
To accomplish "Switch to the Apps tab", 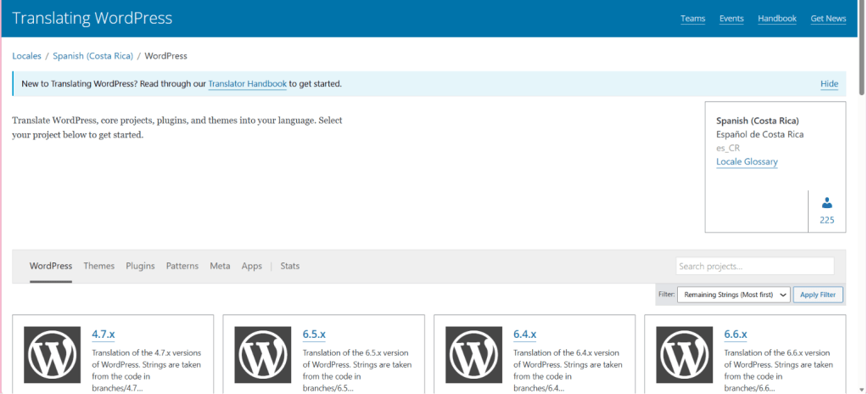I will click(252, 266).
